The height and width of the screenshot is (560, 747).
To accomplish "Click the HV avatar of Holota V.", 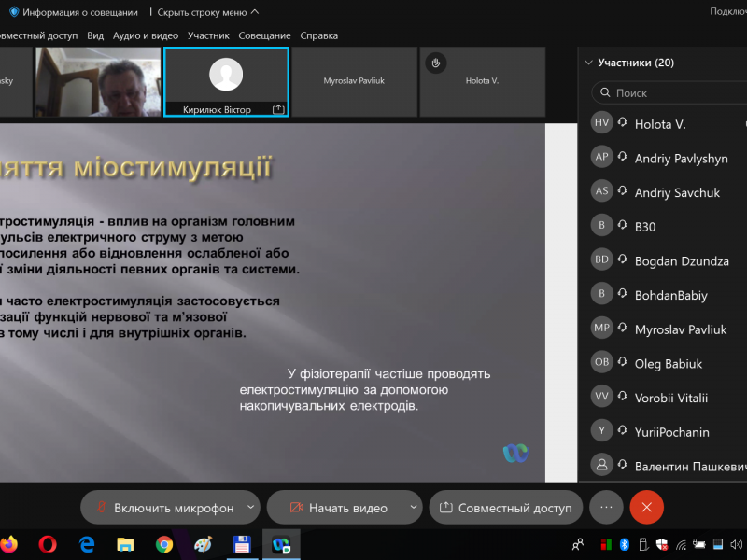I will 602,123.
